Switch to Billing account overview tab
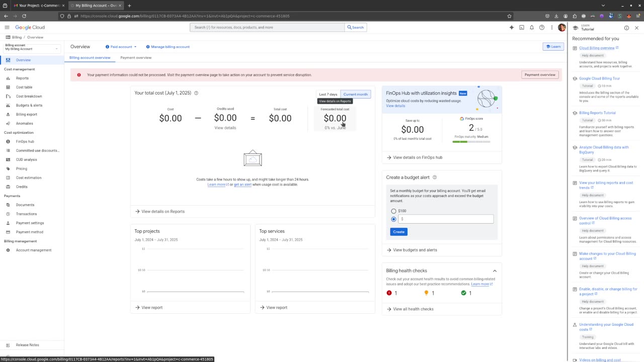This screenshot has width=644, height=362. 90,57
